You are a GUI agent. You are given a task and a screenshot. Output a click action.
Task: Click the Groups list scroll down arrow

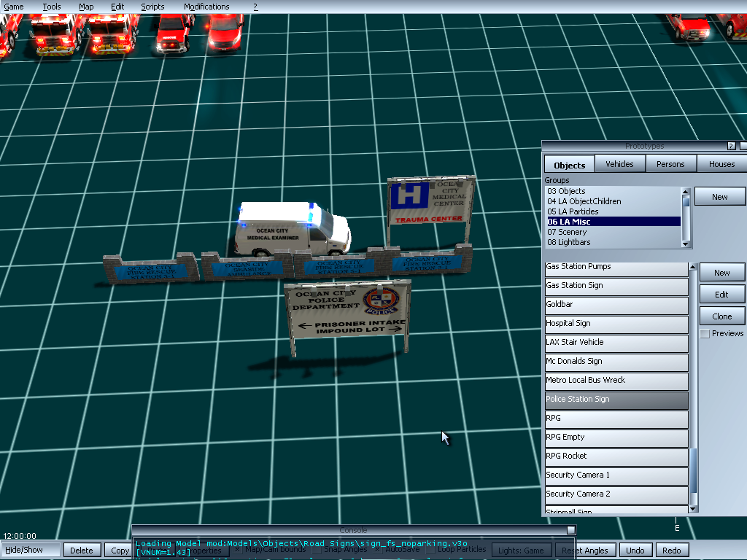(x=686, y=244)
